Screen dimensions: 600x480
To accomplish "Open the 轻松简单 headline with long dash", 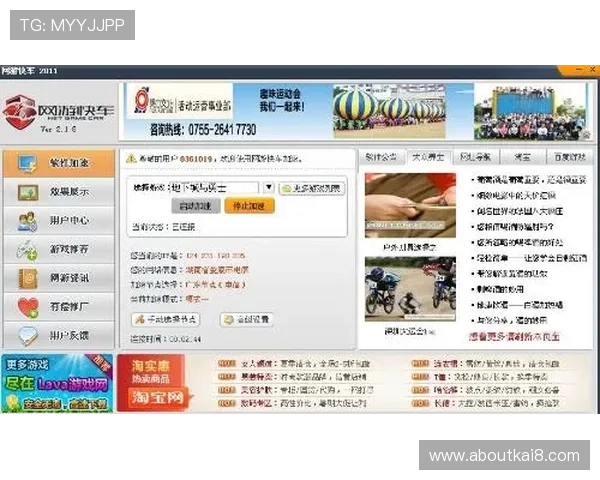I will [532, 258].
